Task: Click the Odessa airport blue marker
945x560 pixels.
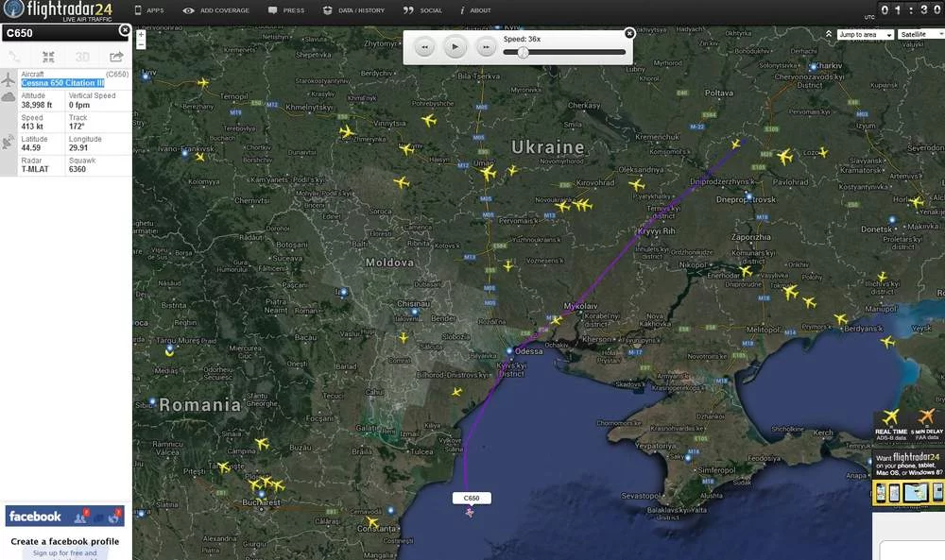Action: point(510,350)
